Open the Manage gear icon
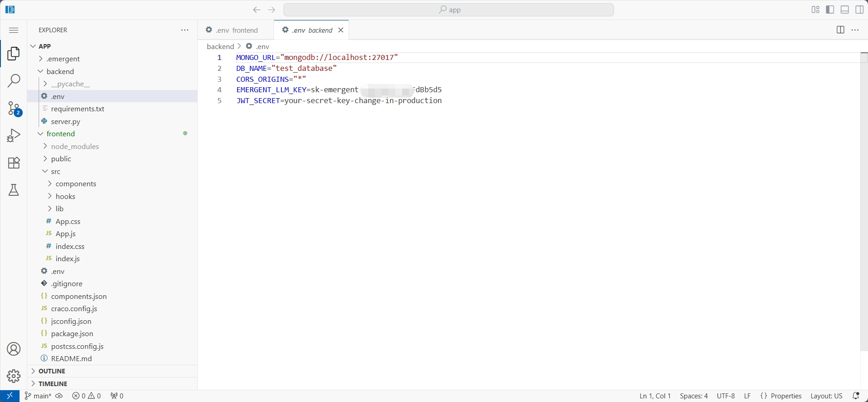The width and height of the screenshot is (868, 402). (14, 376)
